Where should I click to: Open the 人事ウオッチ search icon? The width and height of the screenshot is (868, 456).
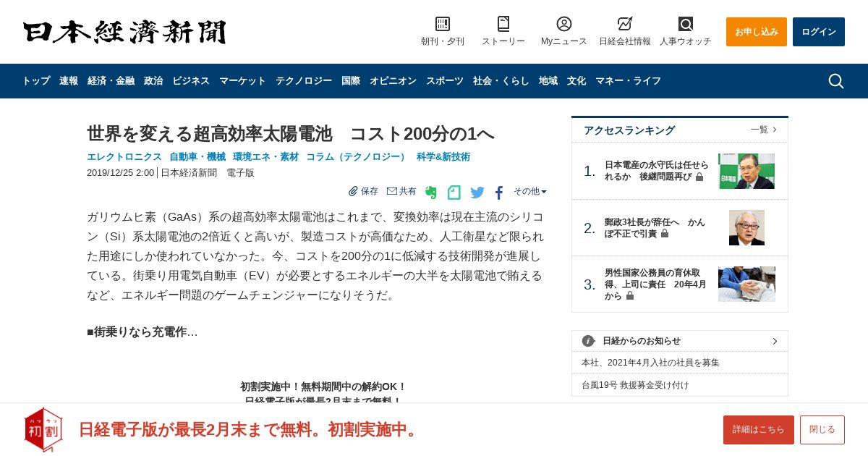686,24
